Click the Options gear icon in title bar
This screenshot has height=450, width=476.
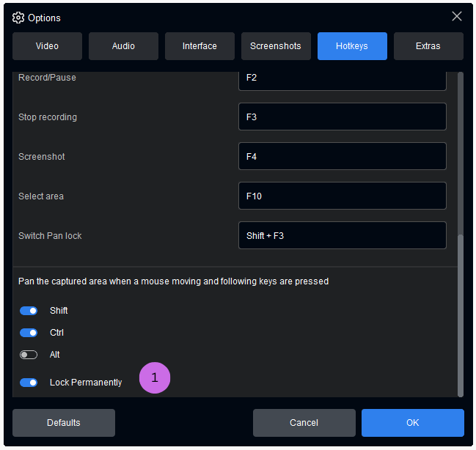pyautogui.click(x=18, y=18)
